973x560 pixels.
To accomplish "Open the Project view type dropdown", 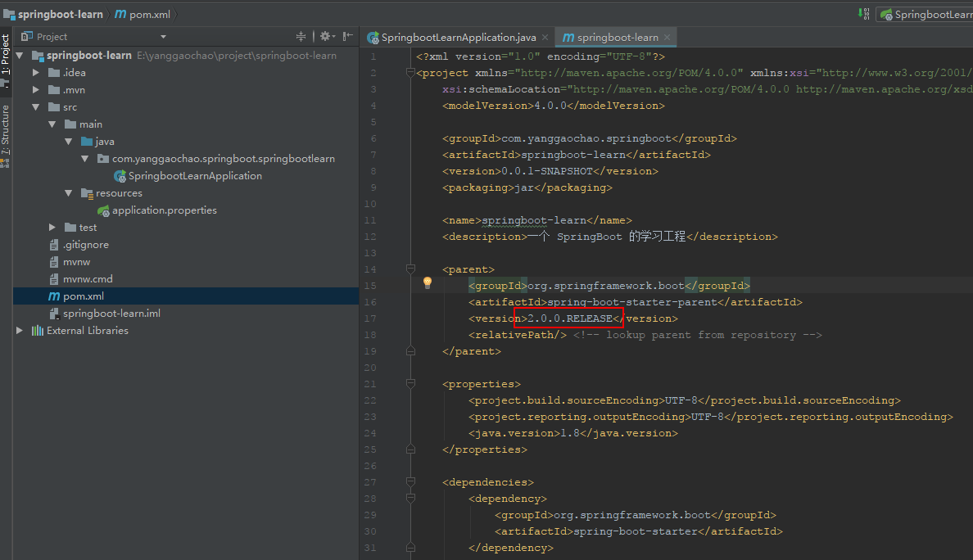I will 163,37.
